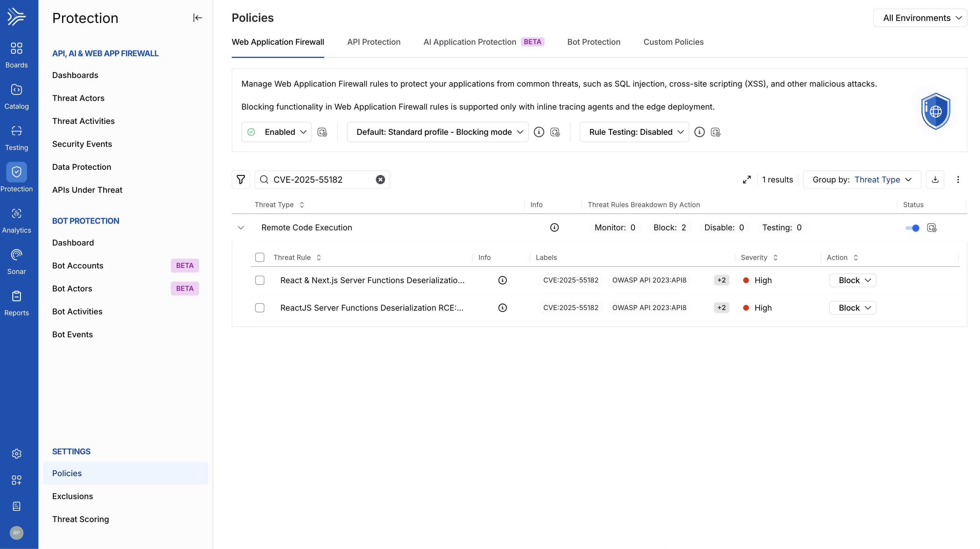Open the AI Application Protection tab

[x=469, y=42]
